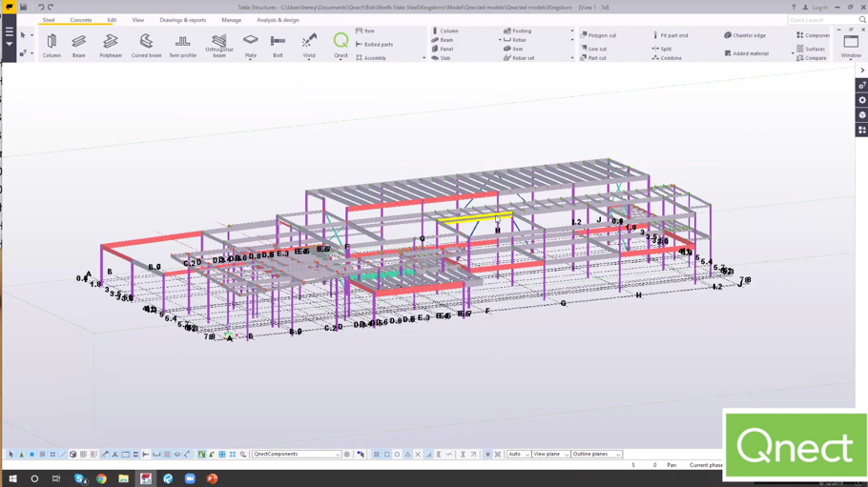This screenshot has width=868, height=487.
Task: Create a steel Item
Action: coord(365,31)
